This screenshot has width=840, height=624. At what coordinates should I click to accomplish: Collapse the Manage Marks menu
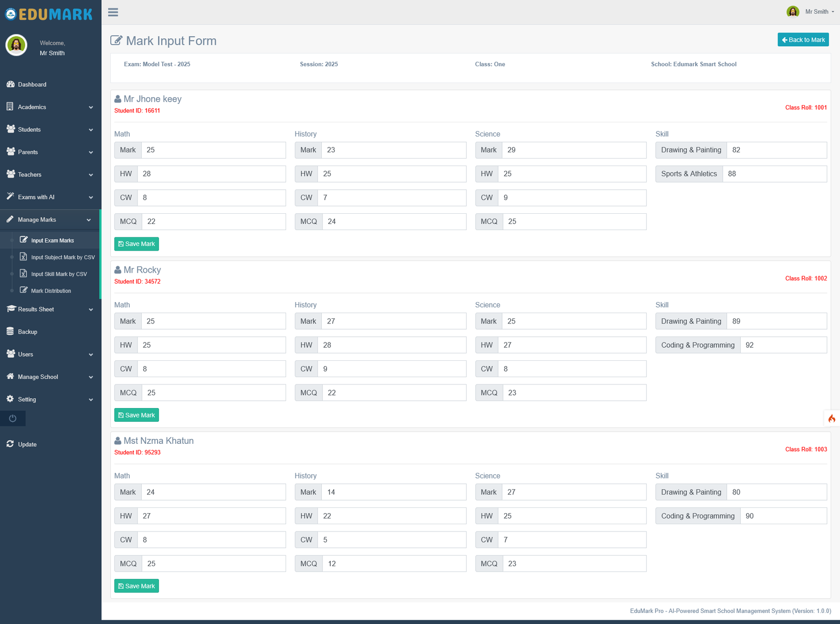pyautogui.click(x=50, y=220)
